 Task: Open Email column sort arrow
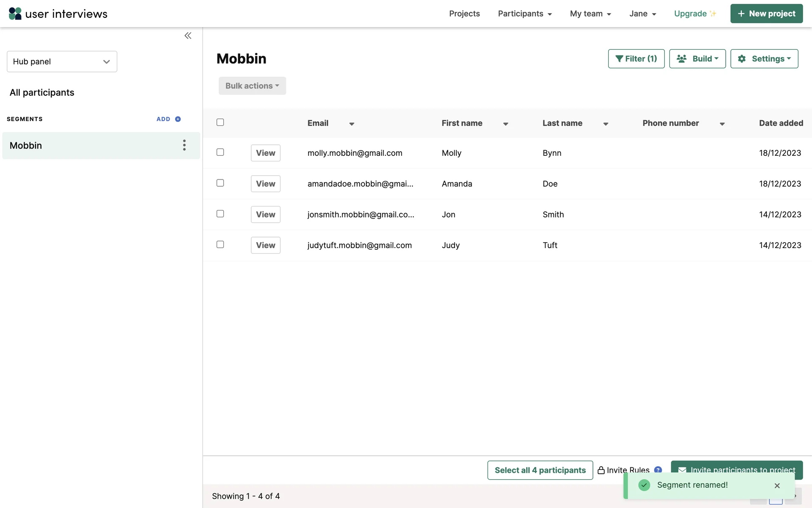click(x=351, y=124)
